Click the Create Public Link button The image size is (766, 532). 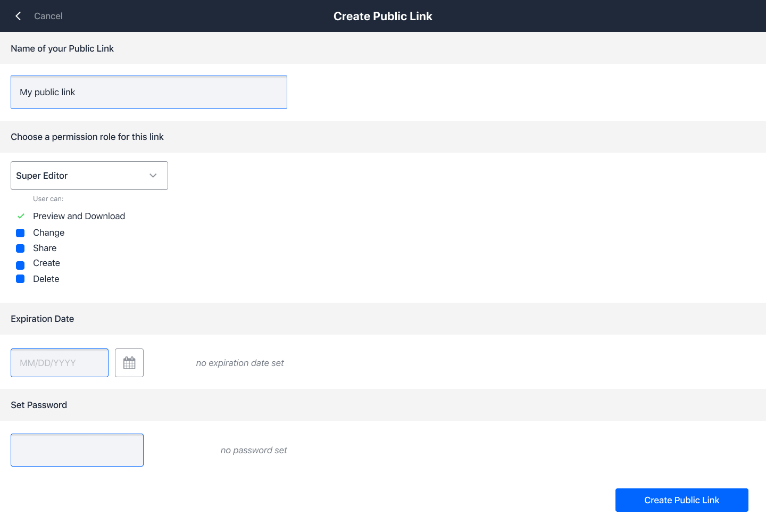click(682, 500)
